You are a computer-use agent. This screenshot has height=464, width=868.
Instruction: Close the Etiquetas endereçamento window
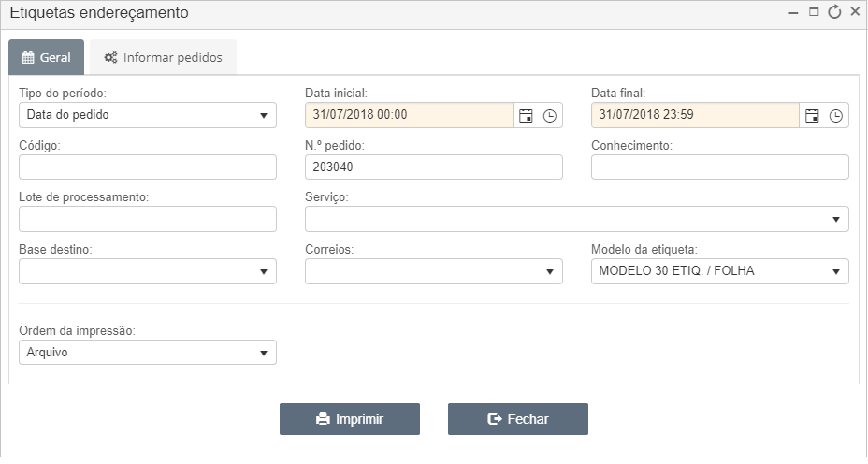[855, 11]
